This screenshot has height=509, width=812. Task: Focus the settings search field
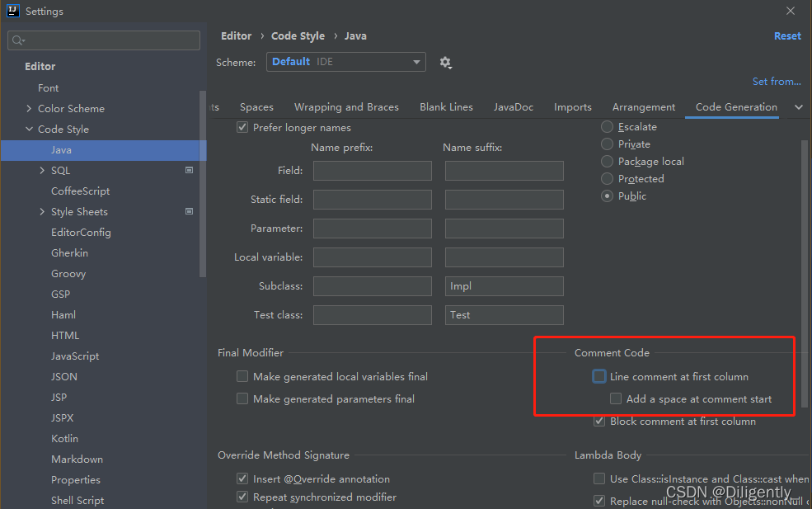click(104, 40)
